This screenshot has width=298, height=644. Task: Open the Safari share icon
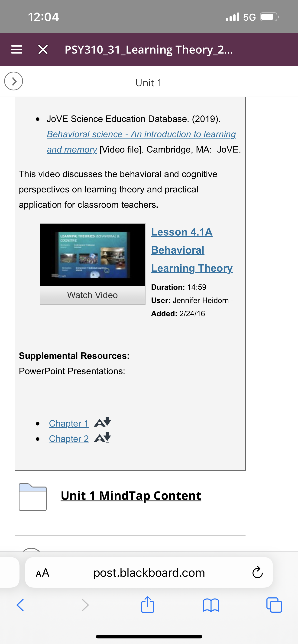148,605
